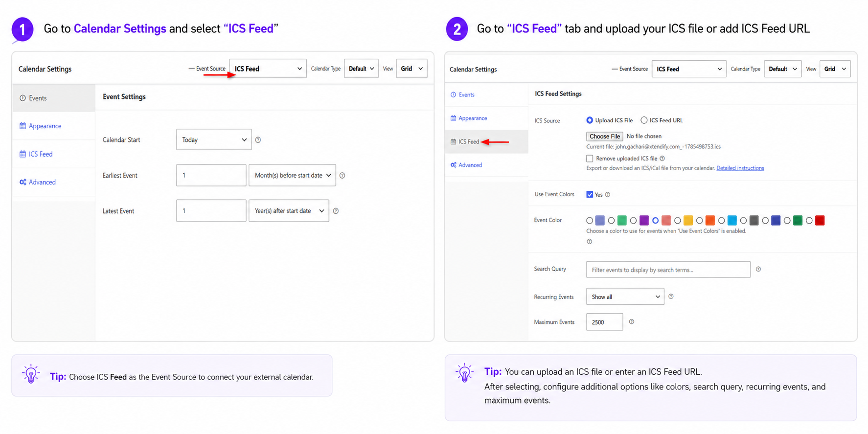The image size is (868, 434).
Task: Open Event Source dropdown in left panel
Action: (268, 69)
